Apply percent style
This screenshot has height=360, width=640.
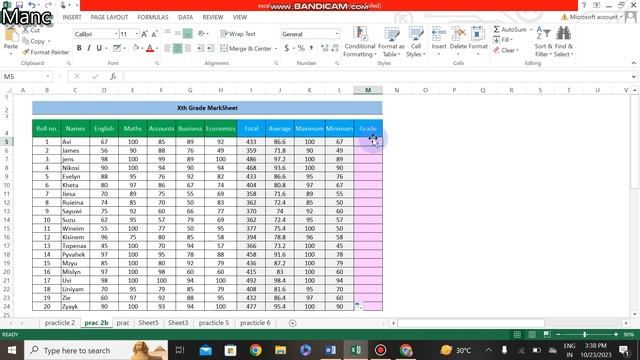301,48
